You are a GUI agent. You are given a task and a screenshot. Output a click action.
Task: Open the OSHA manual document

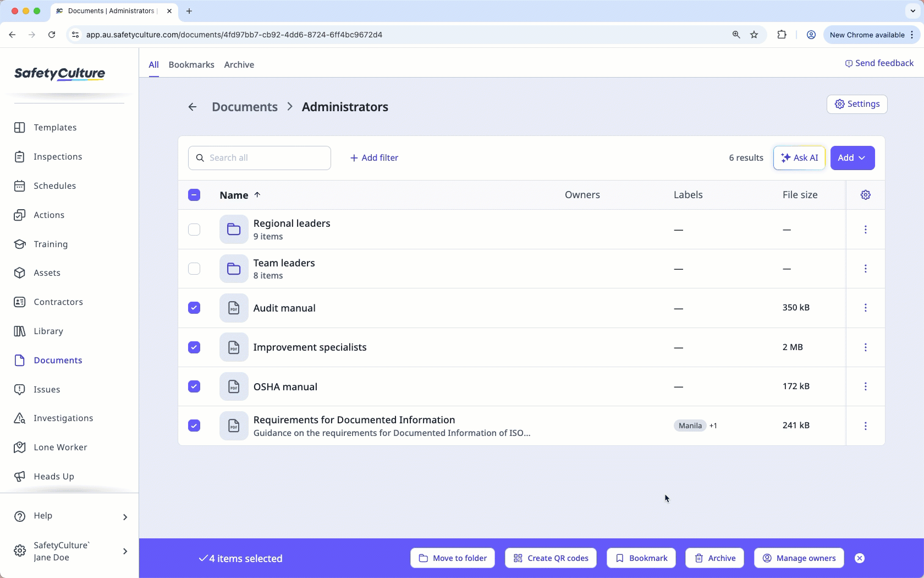point(285,386)
